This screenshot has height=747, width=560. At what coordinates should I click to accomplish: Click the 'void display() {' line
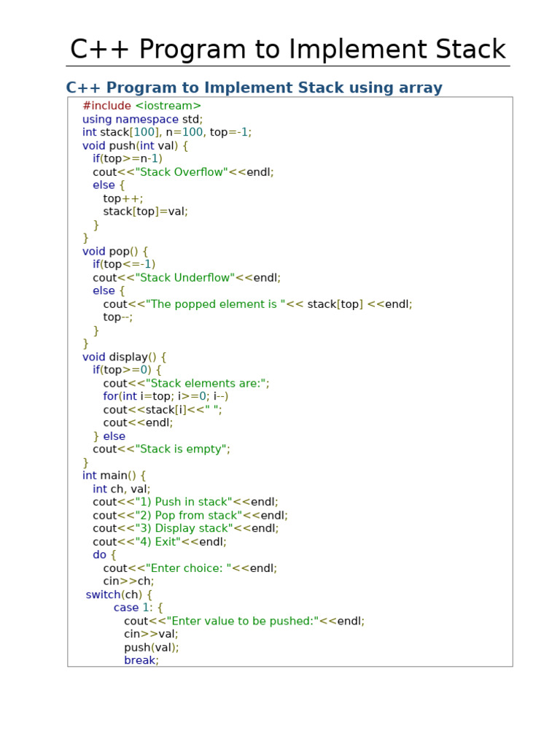(124, 357)
